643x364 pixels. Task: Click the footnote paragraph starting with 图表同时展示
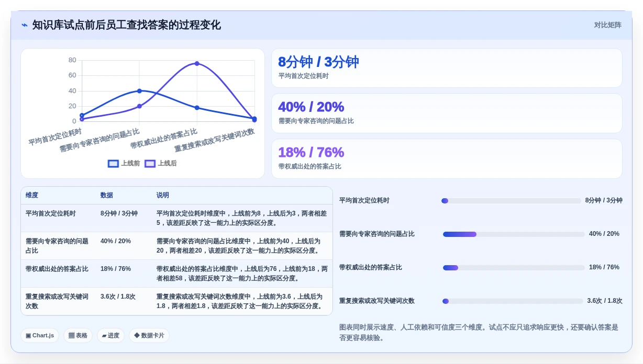tap(479, 333)
